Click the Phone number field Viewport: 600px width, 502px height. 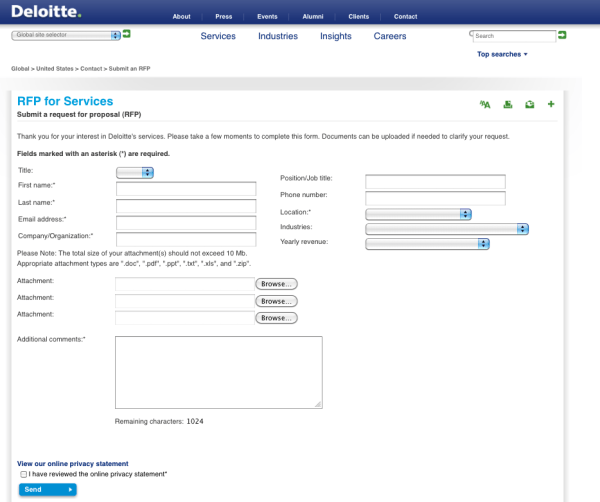(x=435, y=198)
